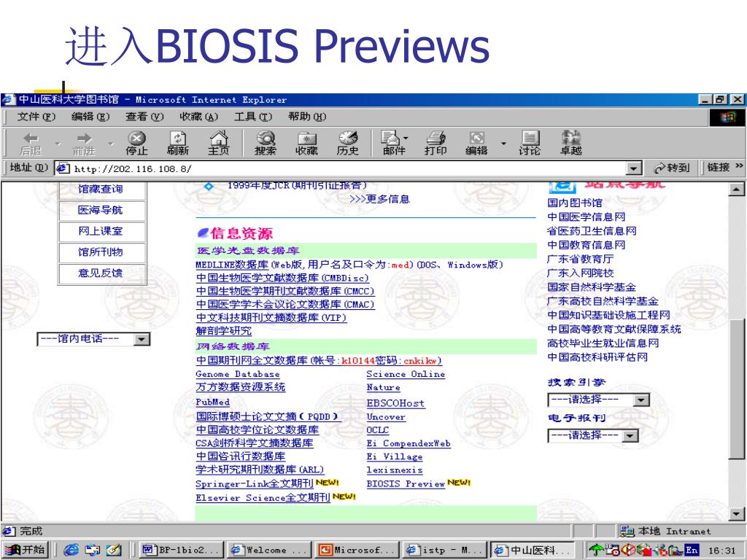This screenshot has height=560, width=747.
Task: Open the 解剖学研究 link
Action: (223, 331)
